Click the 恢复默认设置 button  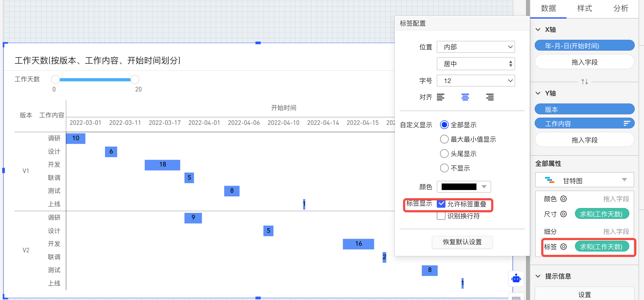click(x=462, y=242)
